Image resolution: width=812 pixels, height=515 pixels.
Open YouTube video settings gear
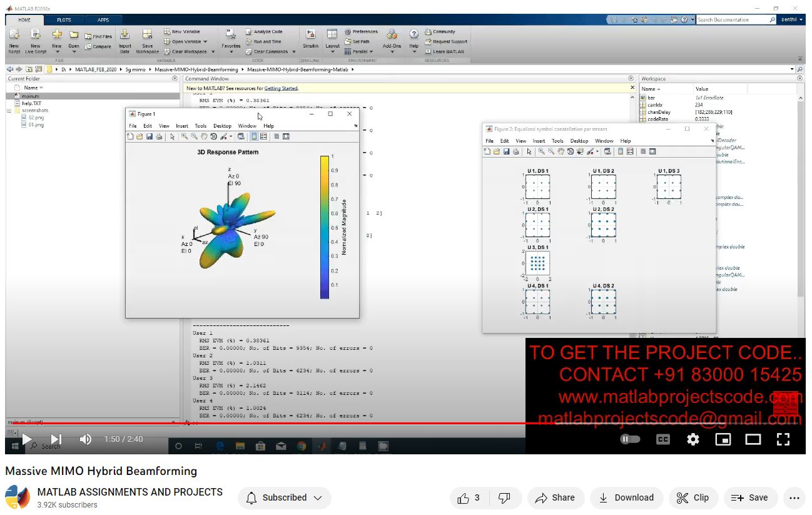(693, 439)
